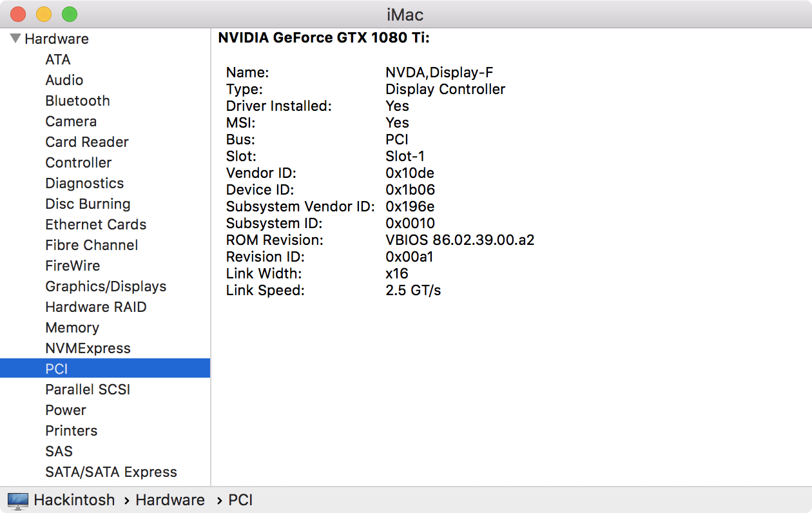Select Power in the sidebar
Screen dimensions: 812x513
tap(66, 410)
